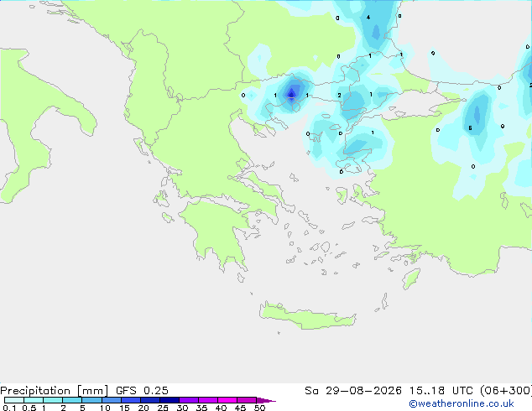
Task: Click the 'Precipitation [mm]' title text
Action: (55, 391)
